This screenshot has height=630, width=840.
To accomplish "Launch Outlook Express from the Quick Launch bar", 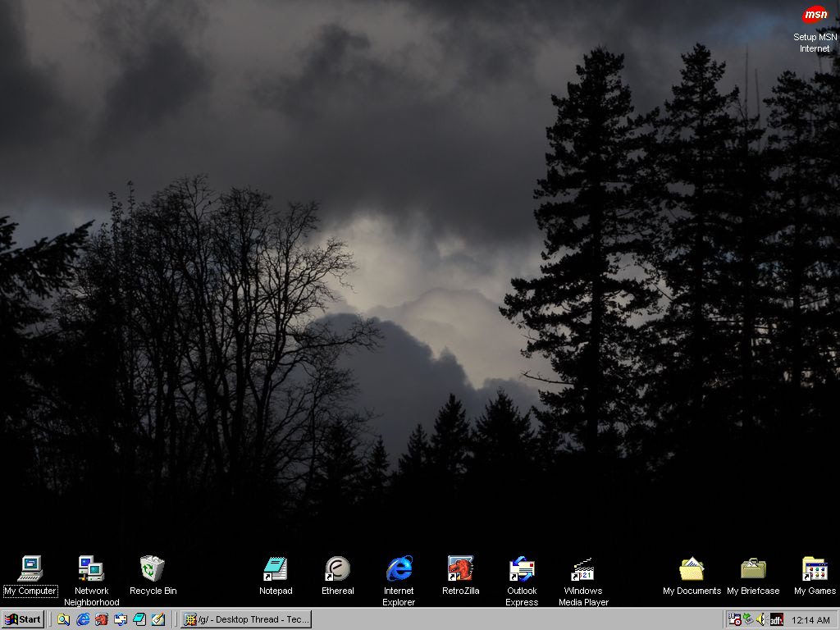I will click(121, 620).
